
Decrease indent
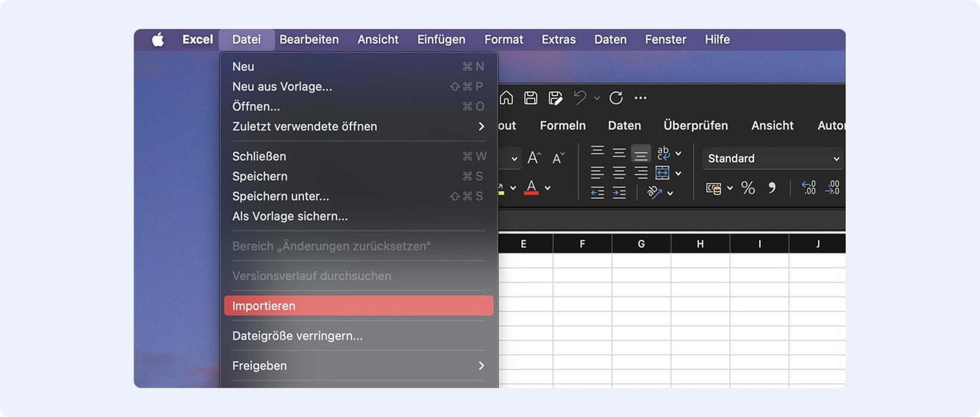(597, 192)
